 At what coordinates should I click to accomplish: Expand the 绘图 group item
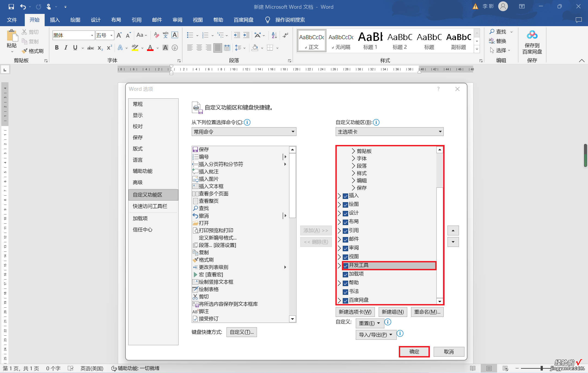point(340,204)
